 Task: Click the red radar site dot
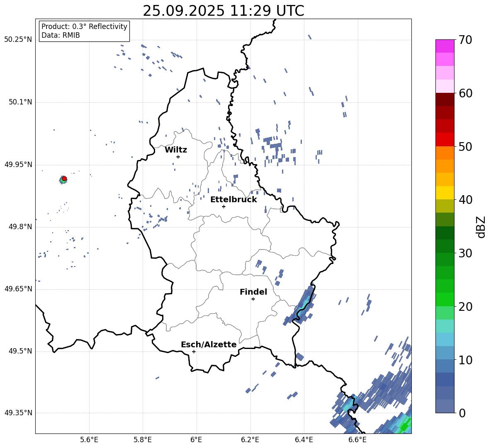point(64,179)
